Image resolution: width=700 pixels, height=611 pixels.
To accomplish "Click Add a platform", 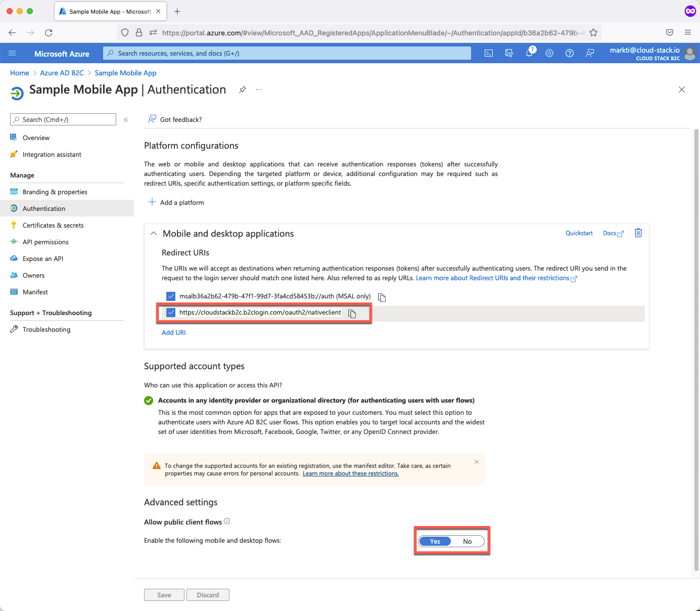I will click(176, 202).
